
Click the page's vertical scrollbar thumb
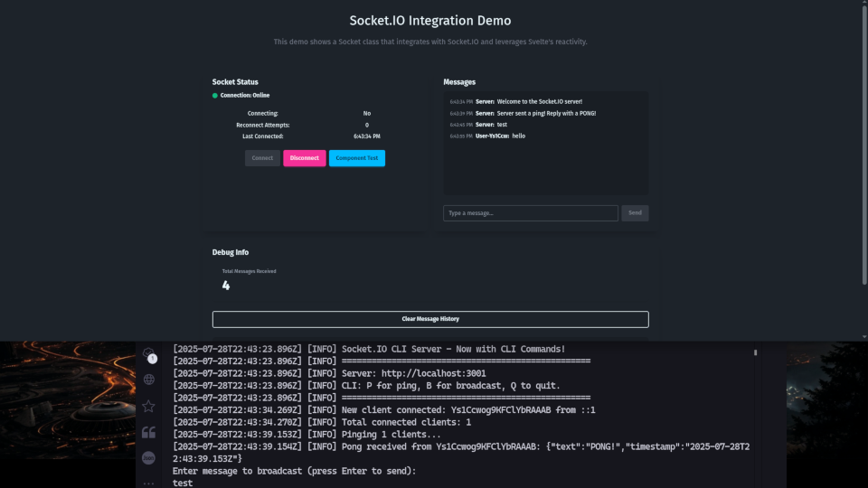pyautogui.click(x=864, y=146)
